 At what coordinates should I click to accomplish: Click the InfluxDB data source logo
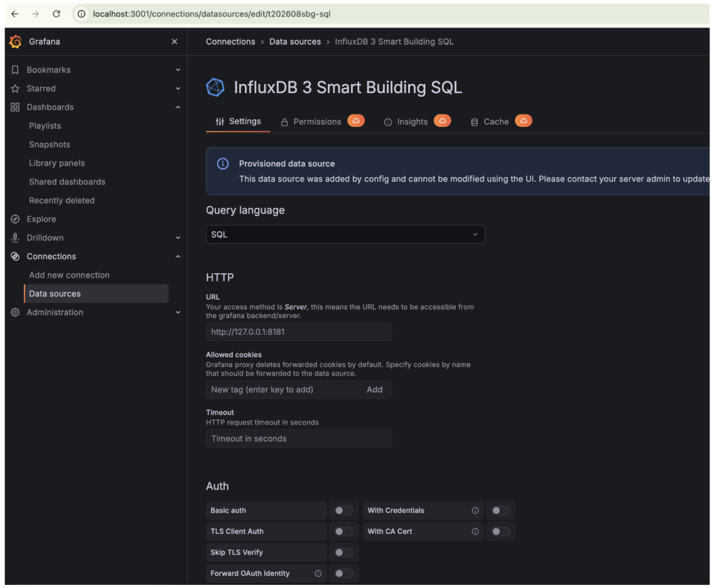[x=215, y=87]
